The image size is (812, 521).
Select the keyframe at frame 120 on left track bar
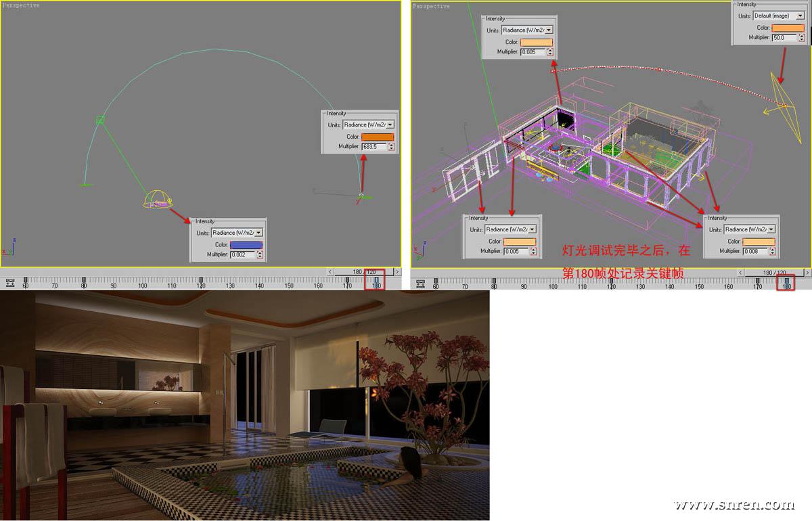(201, 279)
